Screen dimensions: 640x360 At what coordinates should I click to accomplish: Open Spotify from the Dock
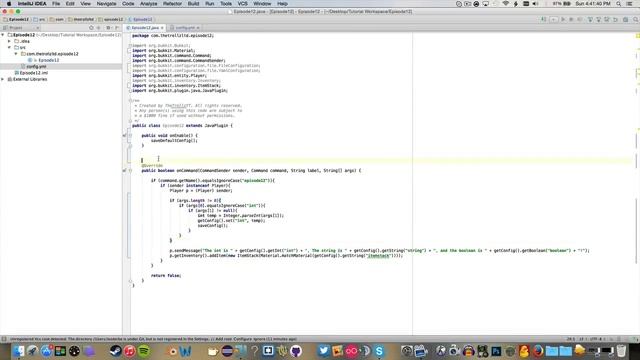tap(144, 351)
